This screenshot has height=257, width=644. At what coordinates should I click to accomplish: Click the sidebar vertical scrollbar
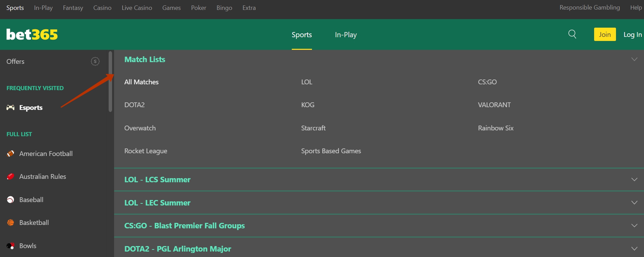110,82
